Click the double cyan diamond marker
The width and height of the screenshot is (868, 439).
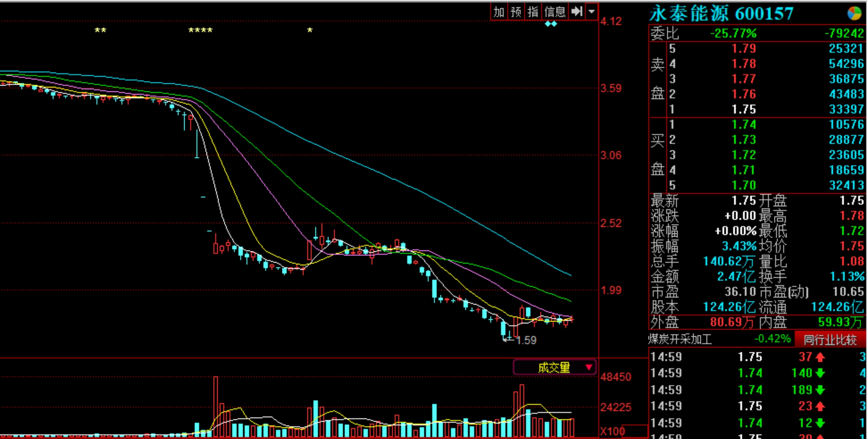551,24
